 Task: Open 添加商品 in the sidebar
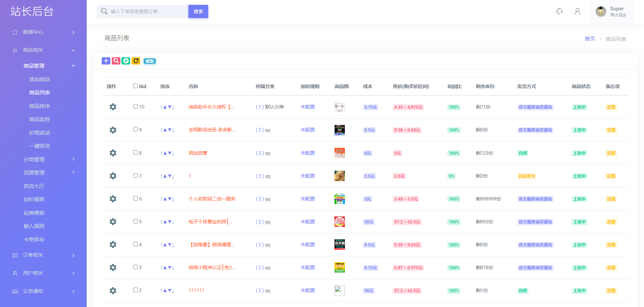[40, 79]
